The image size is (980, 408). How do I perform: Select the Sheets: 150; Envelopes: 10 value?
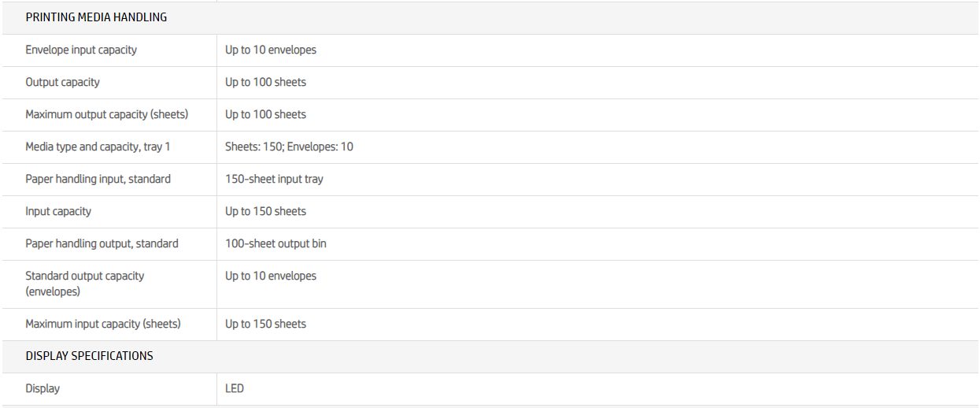(x=289, y=147)
